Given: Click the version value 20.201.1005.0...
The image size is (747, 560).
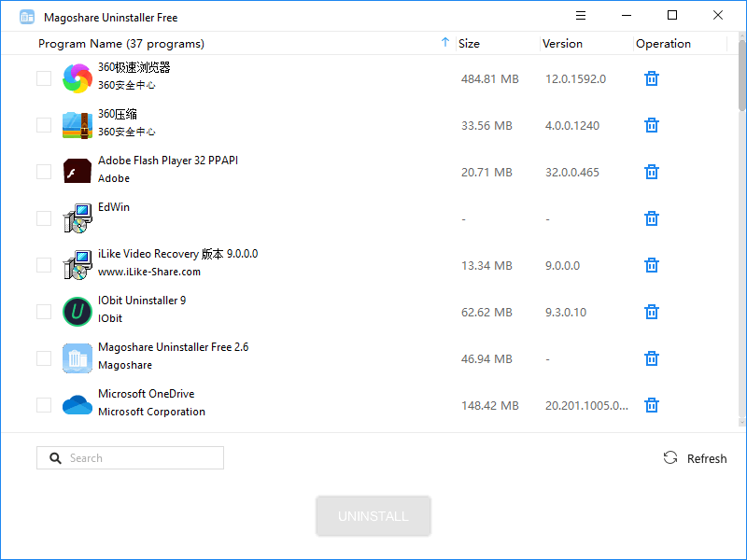Looking at the screenshot, I should pyautogui.click(x=586, y=406).
